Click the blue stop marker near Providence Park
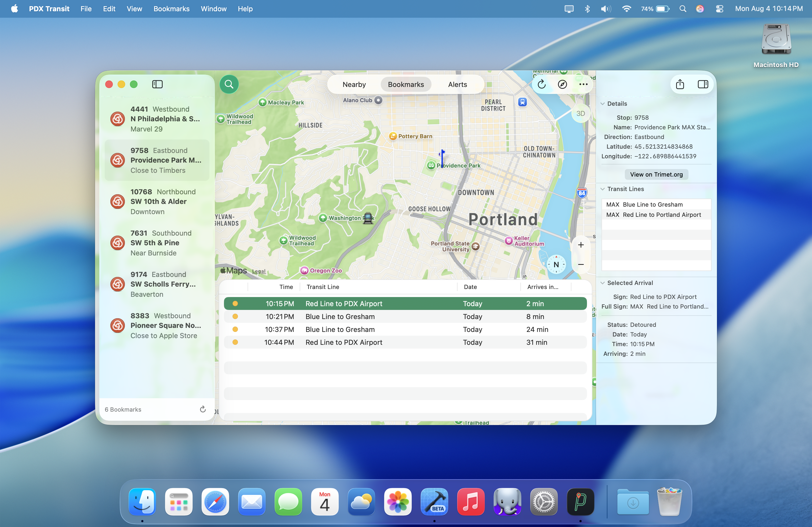This screenshot has height=527, width=812. click(442, 159)
